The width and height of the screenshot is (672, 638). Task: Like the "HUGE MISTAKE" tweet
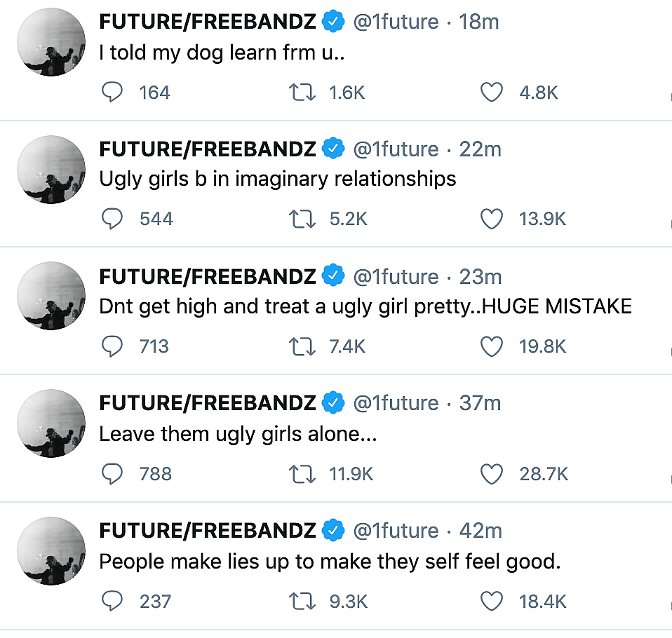492,346
